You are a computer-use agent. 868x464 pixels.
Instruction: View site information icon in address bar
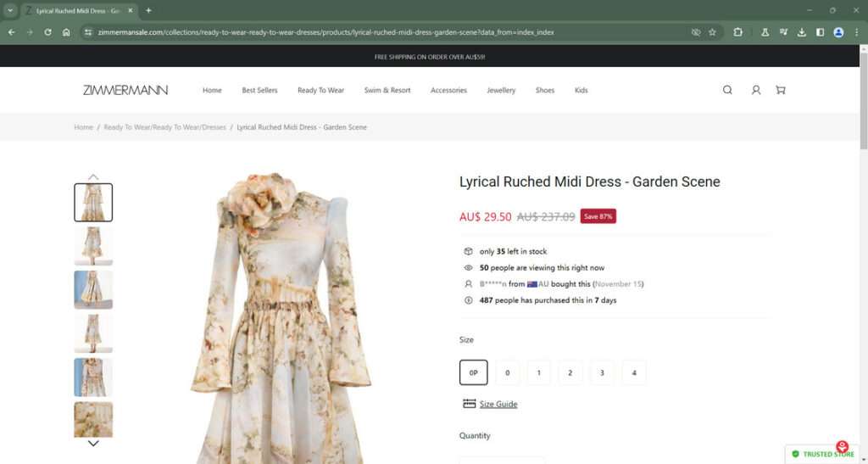(87, 32)
